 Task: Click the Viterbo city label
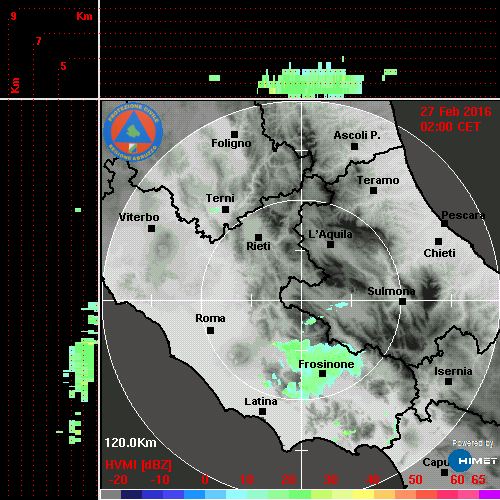(x=139, y=217)
